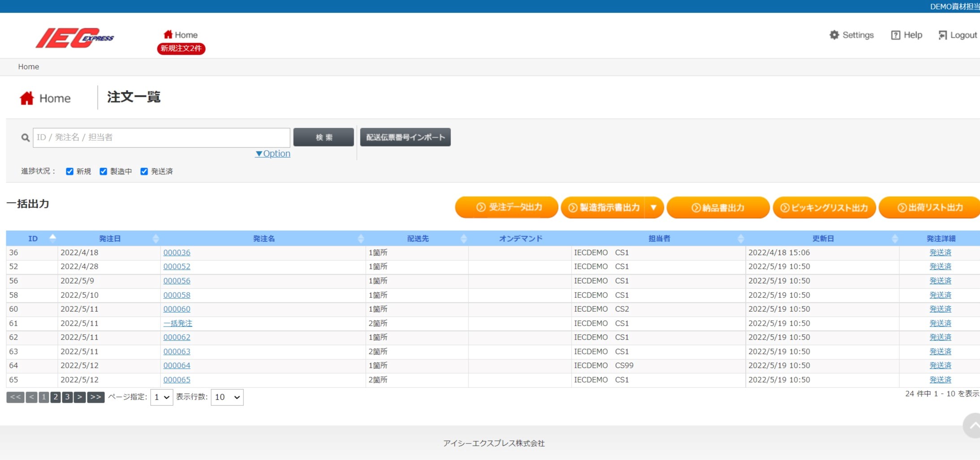Click the 検索 button
This screenshot has height=460, width=980.
click(324, 137)
